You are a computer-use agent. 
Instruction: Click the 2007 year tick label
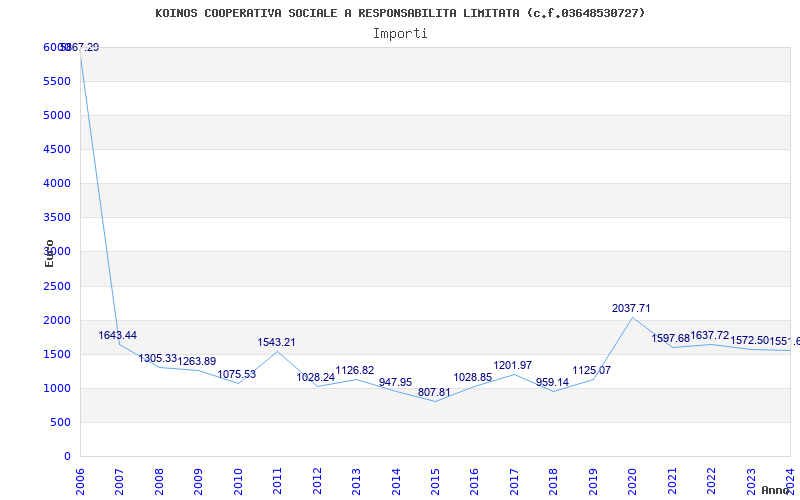[x=119, y=482]
